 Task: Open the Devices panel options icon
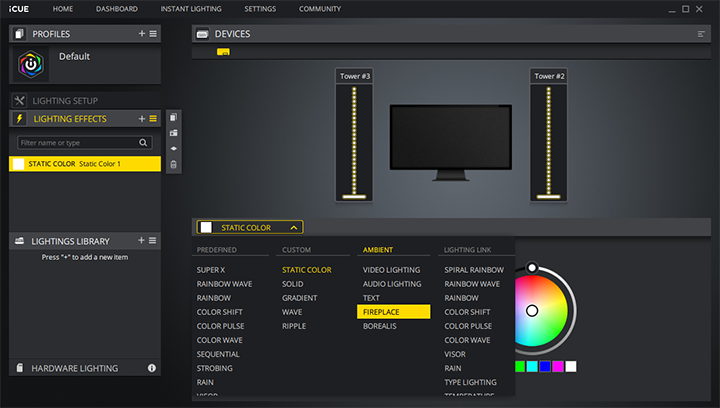[x=701, y=34]
